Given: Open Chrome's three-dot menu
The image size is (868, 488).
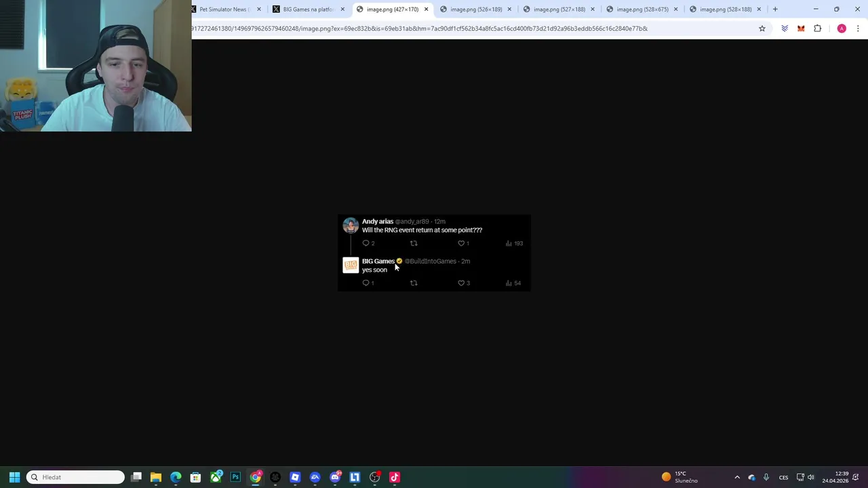Looking at the screenshot, I should click(858, 28).
